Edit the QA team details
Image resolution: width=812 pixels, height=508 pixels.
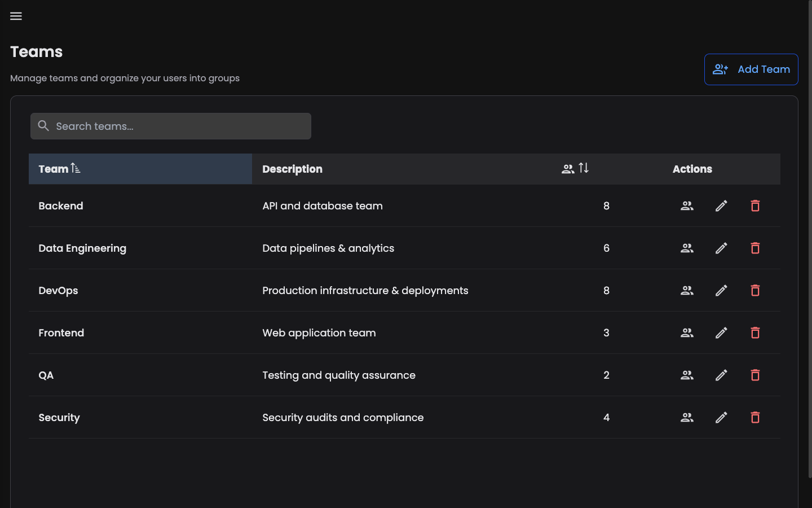tap(721, 375)
